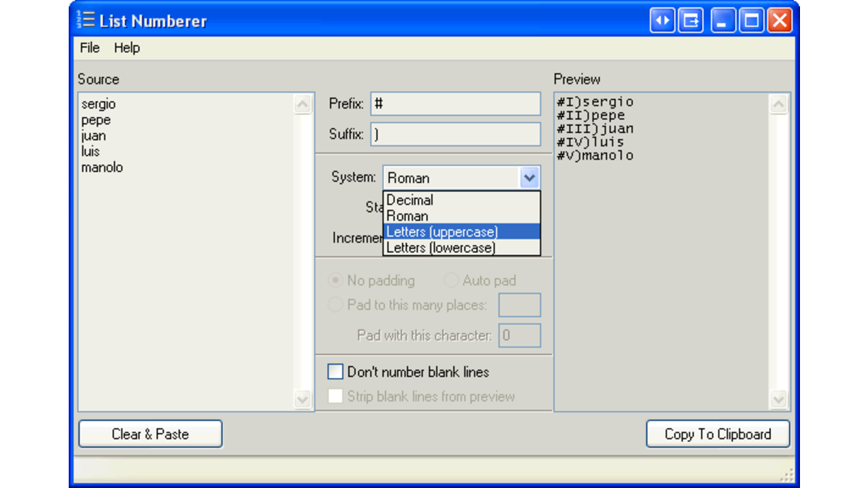Viewport: 868px width, 488px height.
Task: Click the Clear & Paste button
Action: [x=150, y=434]
